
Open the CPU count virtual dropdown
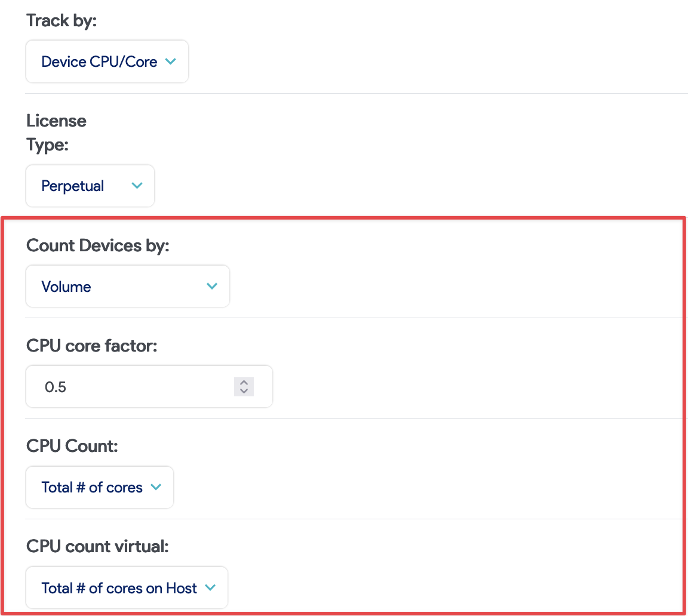pos(127,587)
